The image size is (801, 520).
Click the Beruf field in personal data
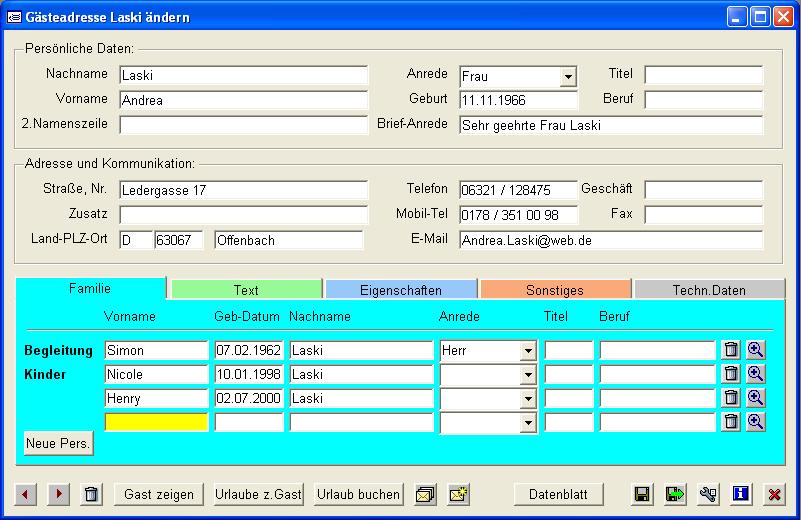click(703, 100)
